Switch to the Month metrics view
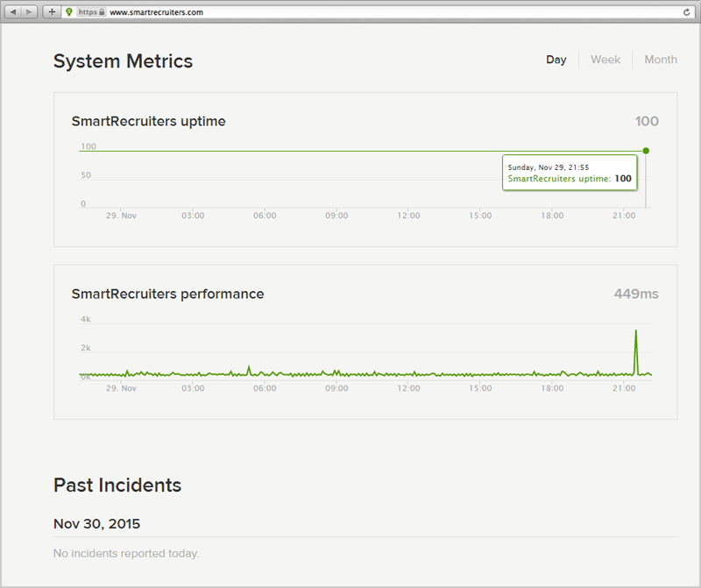701x588 pixels. click(661, 60)
